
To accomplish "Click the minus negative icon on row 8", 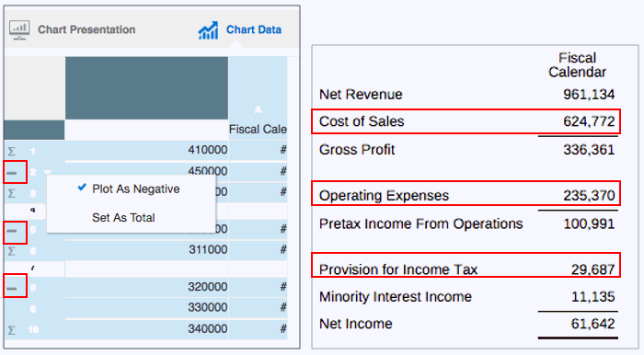I will [x=11, y=289].
